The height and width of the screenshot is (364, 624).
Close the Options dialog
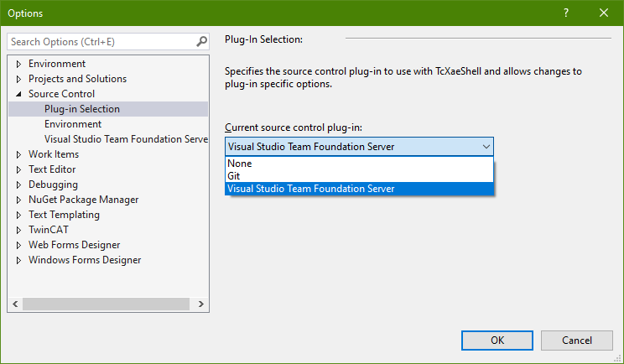click(604, 13)
